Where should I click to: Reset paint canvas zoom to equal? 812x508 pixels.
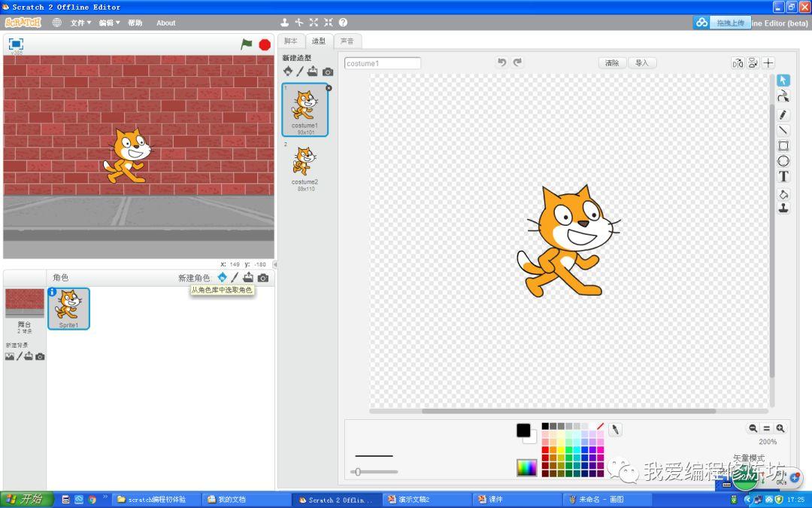coord(766,428)
